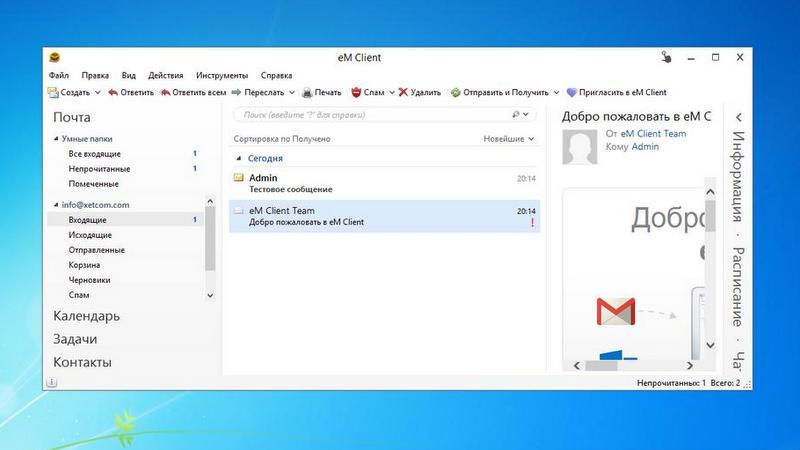800x450 pixels.
Task: Switch to the Calendar section
Action: tap(86, 316)
